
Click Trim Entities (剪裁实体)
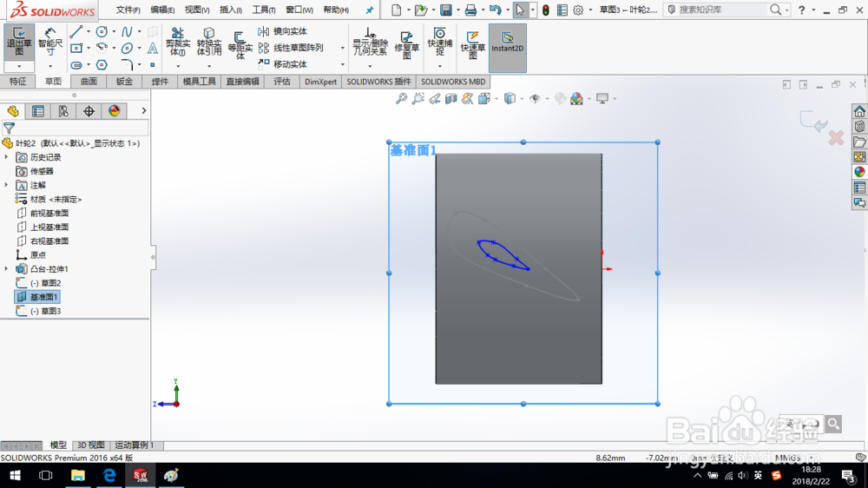[x=178, y=43]
